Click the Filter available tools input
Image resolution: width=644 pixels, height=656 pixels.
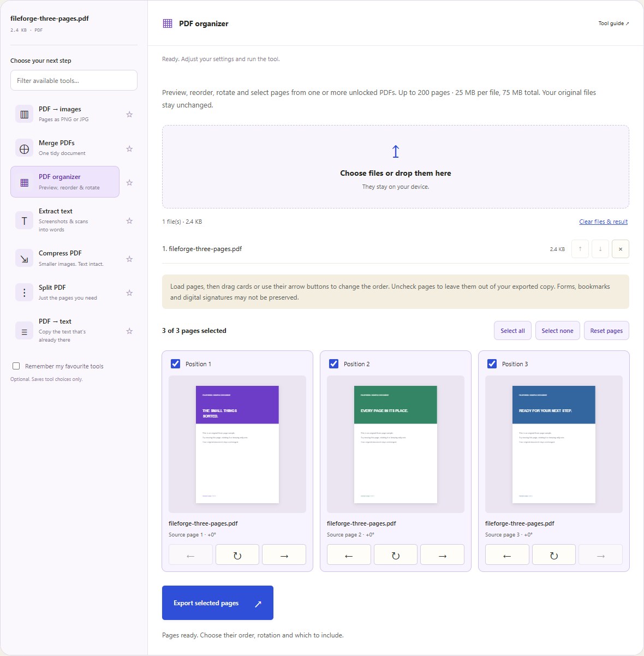(74, 80)
